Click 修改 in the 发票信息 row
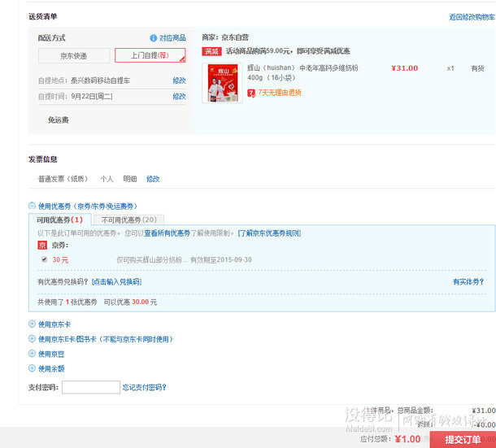 [153, 179]
